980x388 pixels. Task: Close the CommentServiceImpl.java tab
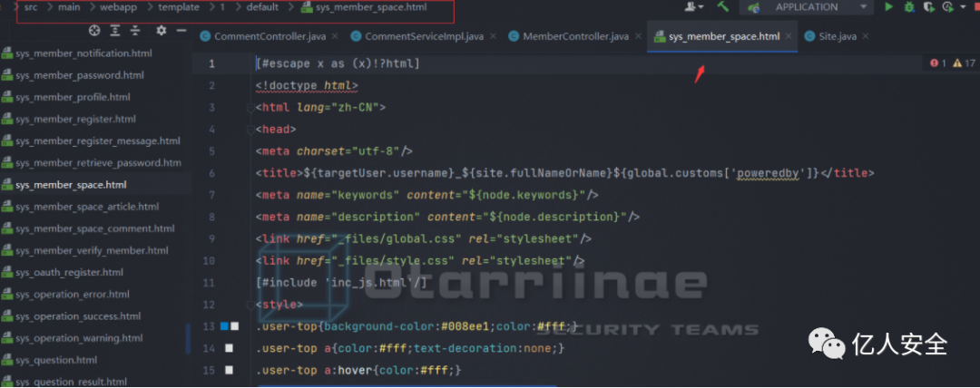point(492,36)
